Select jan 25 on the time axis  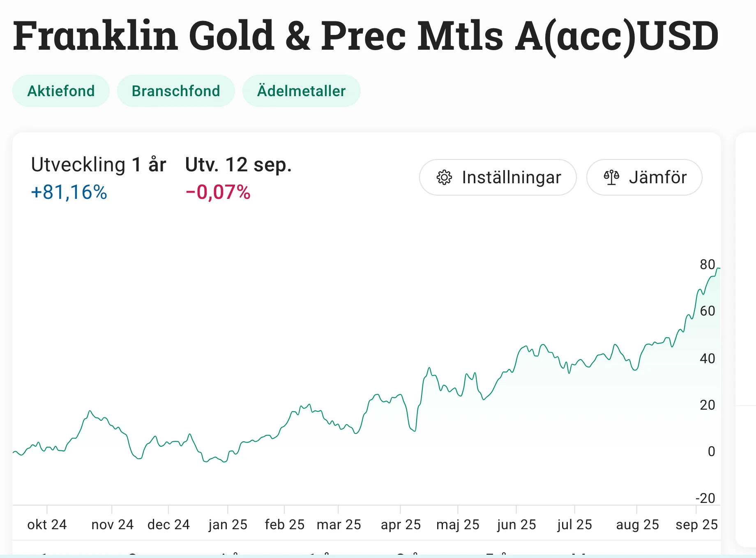click(228, 525)
